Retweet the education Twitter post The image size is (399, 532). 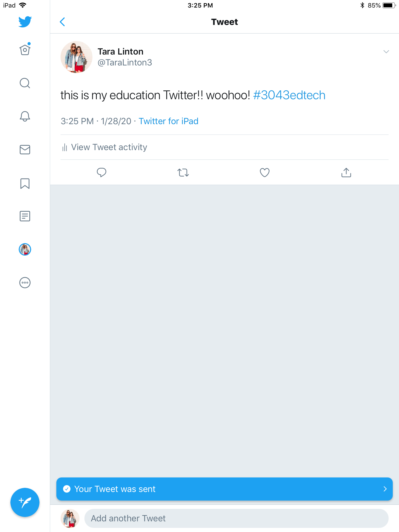(x=183, y=172)
